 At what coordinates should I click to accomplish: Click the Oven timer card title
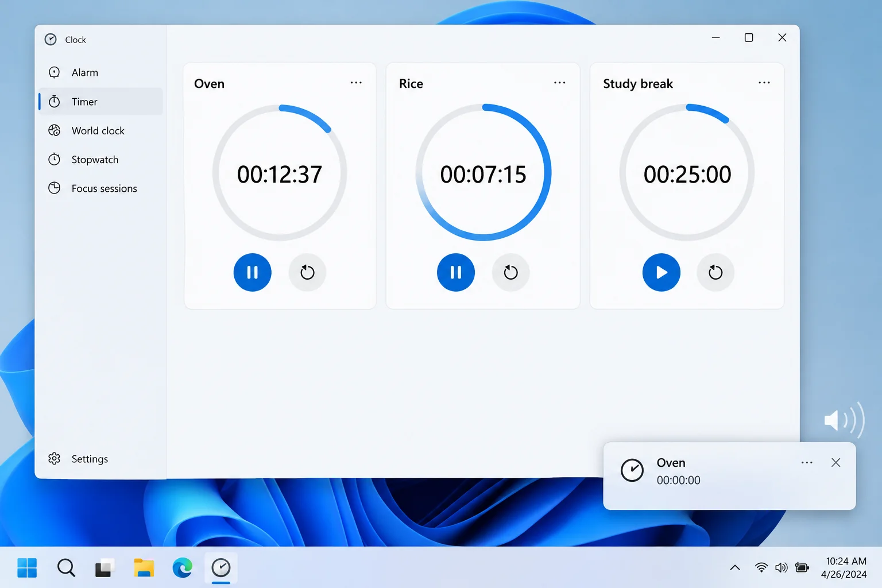click(209, 84)
